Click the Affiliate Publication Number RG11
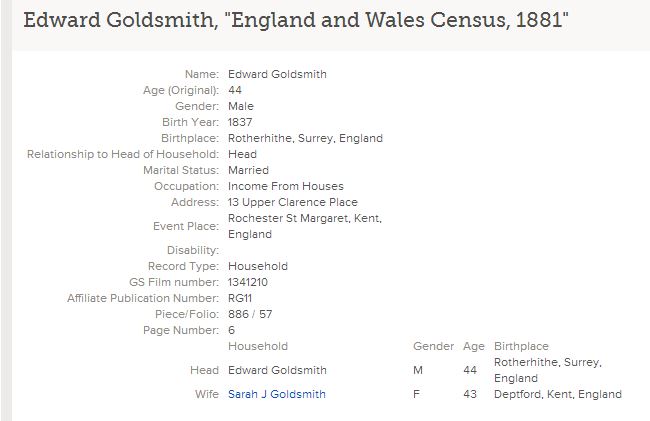 click(240, 298)
